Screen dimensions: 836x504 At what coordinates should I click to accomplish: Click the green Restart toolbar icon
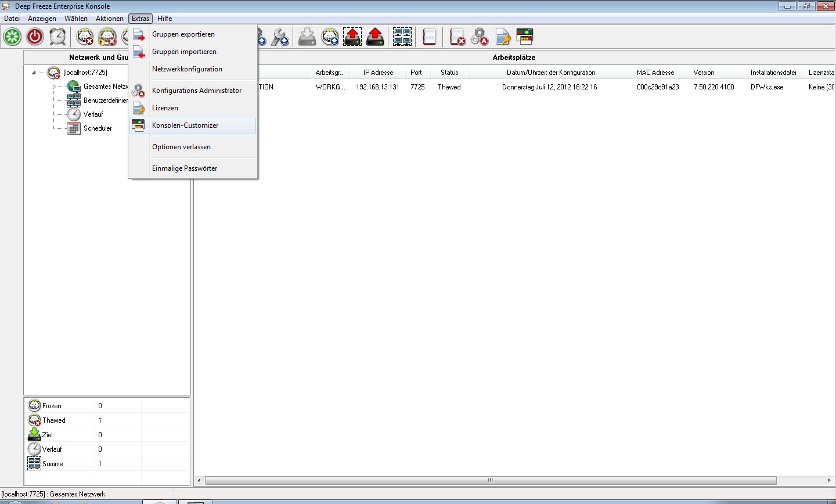pyautogui.click(x=12, y=37)
